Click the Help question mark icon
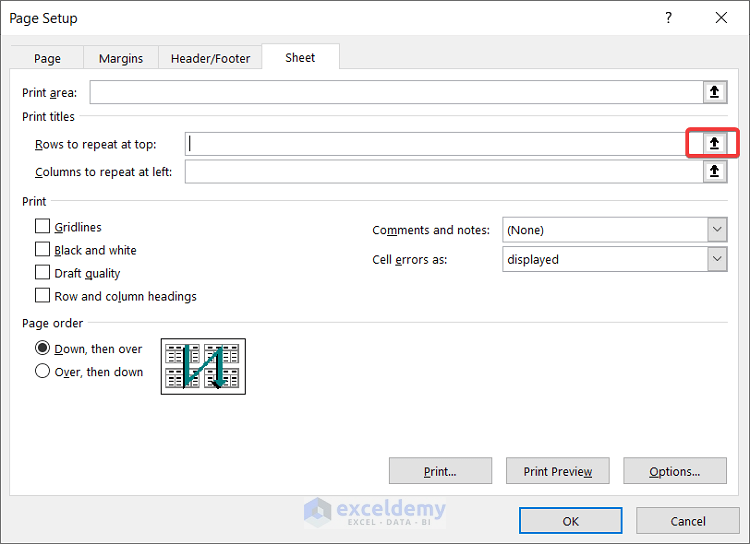 tap(668, 18)
